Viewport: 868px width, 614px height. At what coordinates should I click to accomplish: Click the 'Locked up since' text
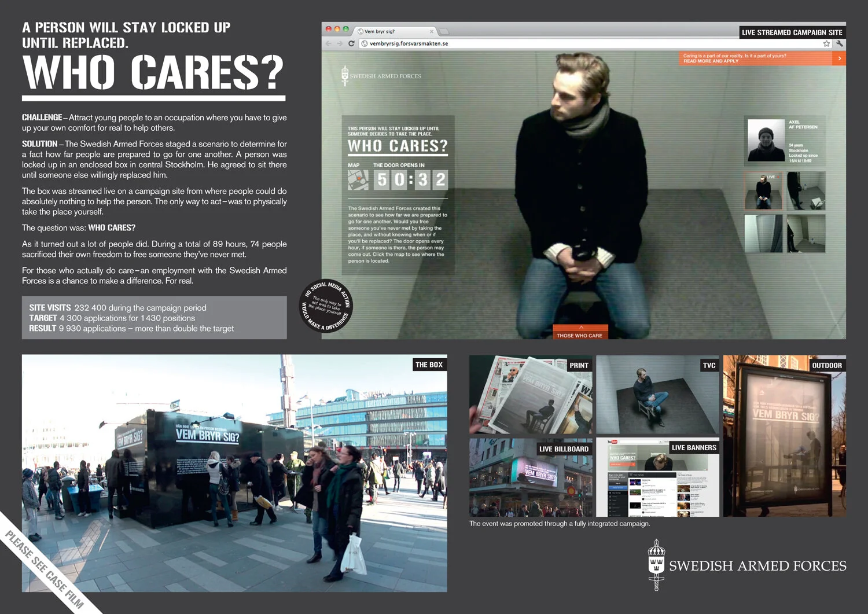pyautogui.click(x=803, y=156)
